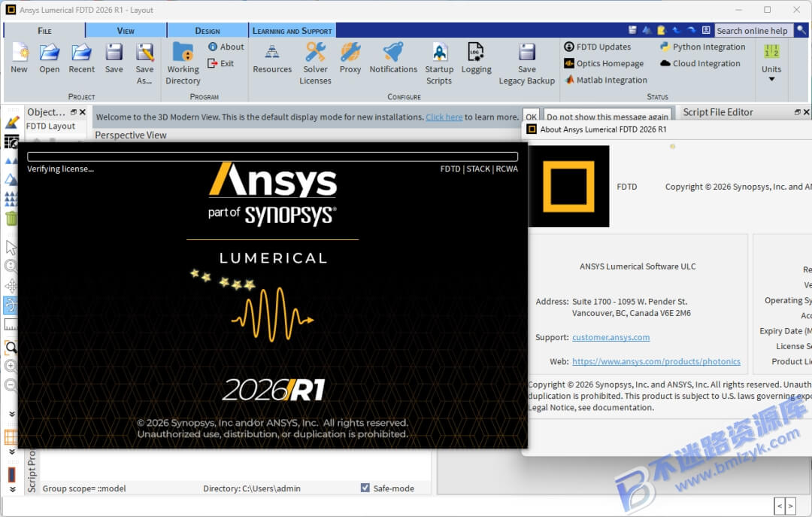Dismiss welcome message with OK button
The width and height of the screenshot is (812, 517).
tap(531, 117)
